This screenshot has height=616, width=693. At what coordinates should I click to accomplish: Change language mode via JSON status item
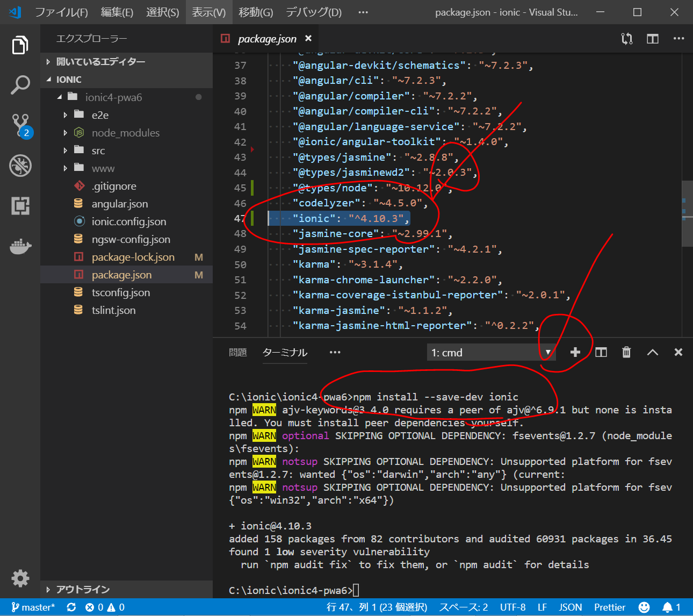[570, 607]
